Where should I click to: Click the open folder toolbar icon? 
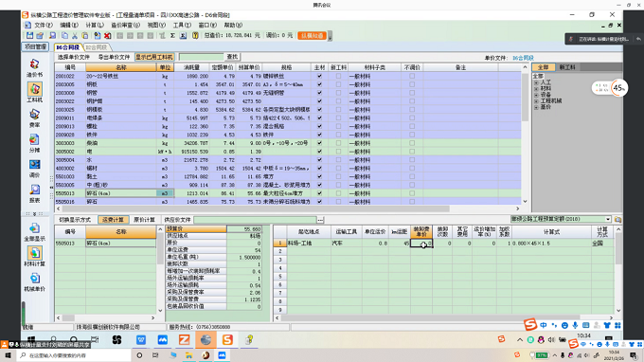tap(40, 36)
